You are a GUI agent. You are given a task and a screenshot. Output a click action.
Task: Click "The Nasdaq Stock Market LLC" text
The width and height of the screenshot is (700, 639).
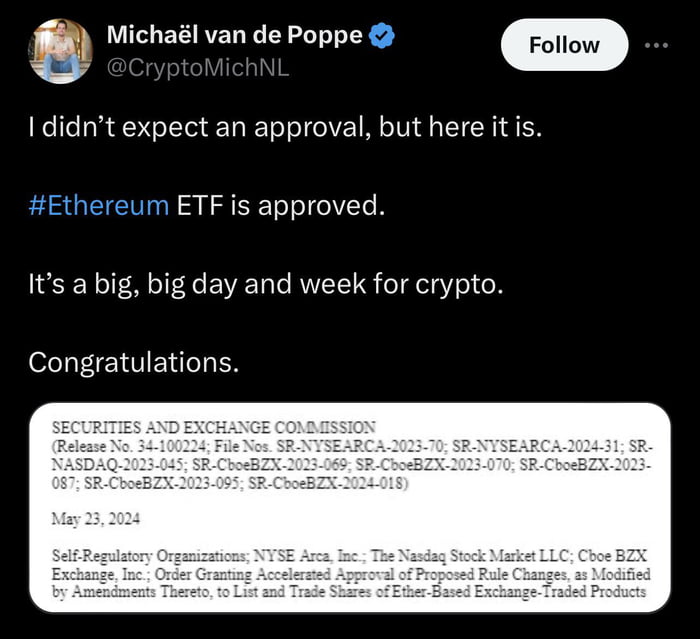pos(471,556)
